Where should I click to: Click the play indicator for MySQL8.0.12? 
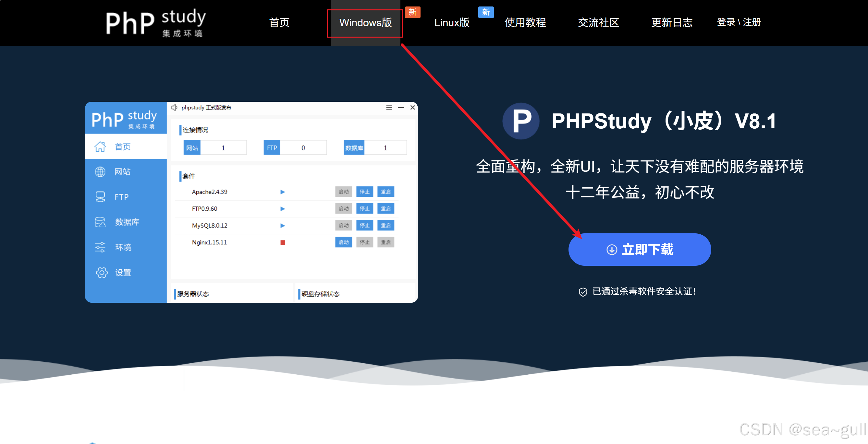(x=282, y=226)
